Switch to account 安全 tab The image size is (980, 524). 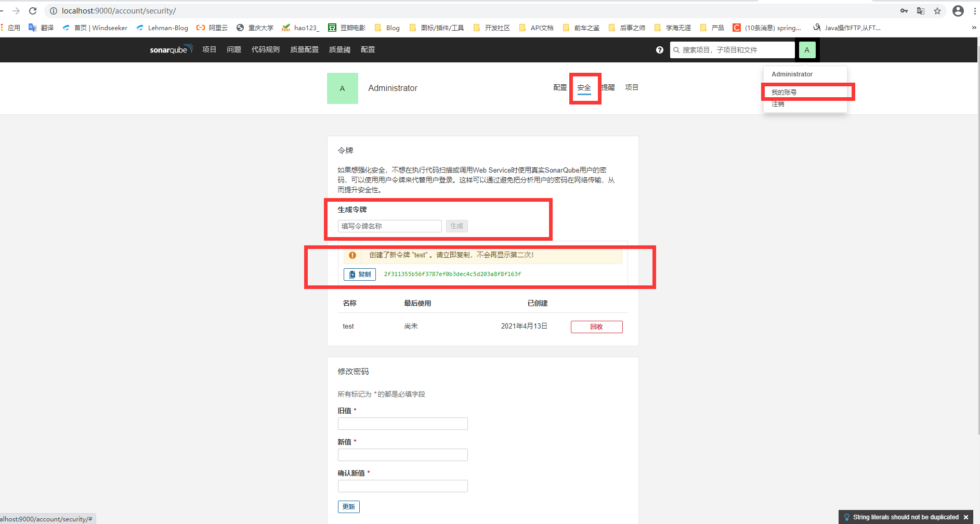(x=584, y=88)
